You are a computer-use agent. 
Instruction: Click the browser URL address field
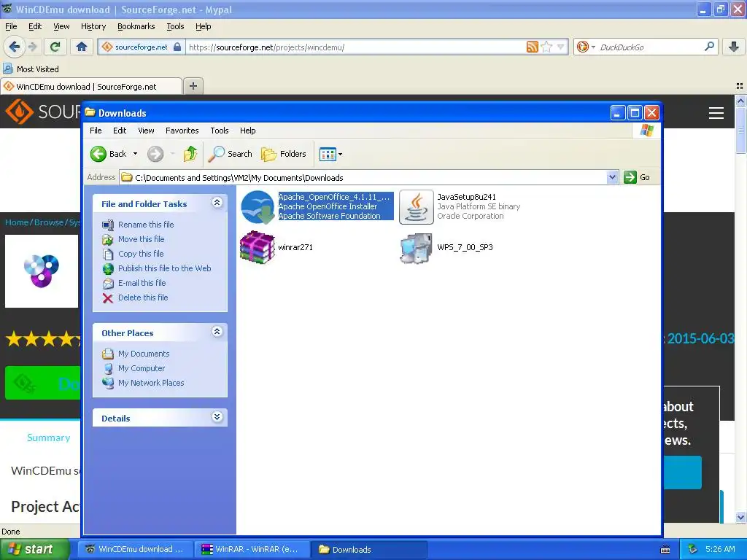point(355,47)
